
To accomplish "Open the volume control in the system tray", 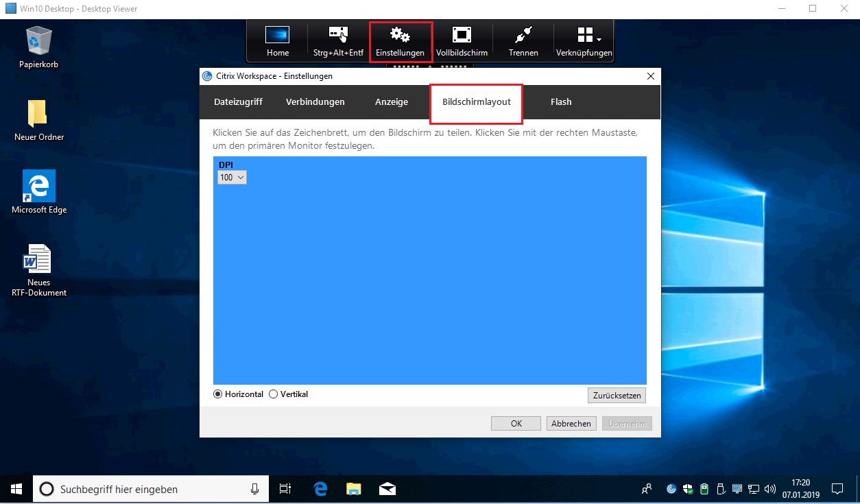I will 770,488.
